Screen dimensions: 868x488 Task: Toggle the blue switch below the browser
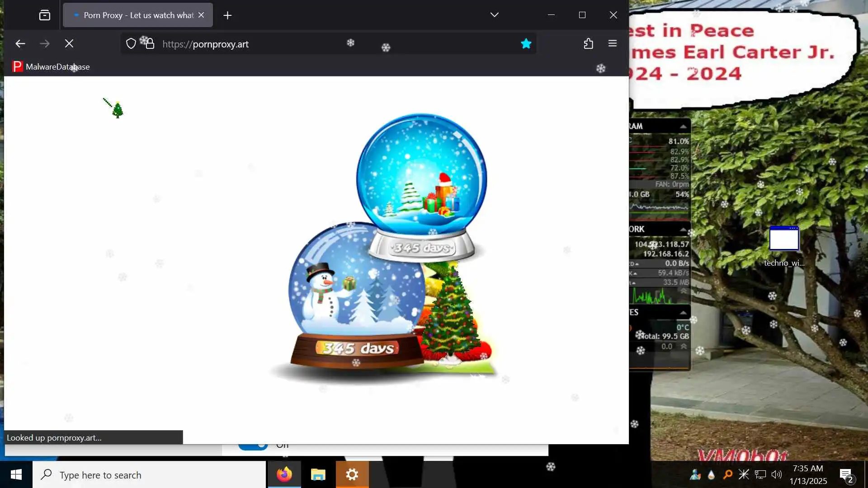click(x=253, y=446)
